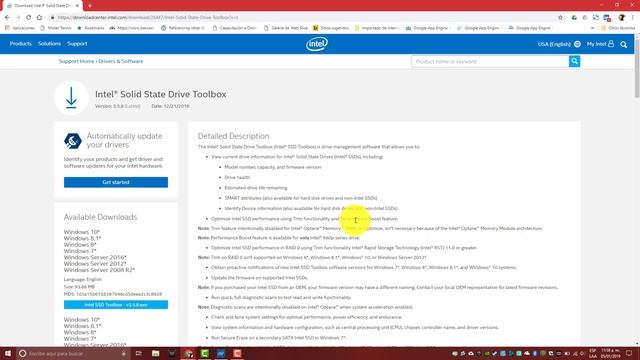Open Drivers & Software breadcrumb link

[x=121, y=61]
